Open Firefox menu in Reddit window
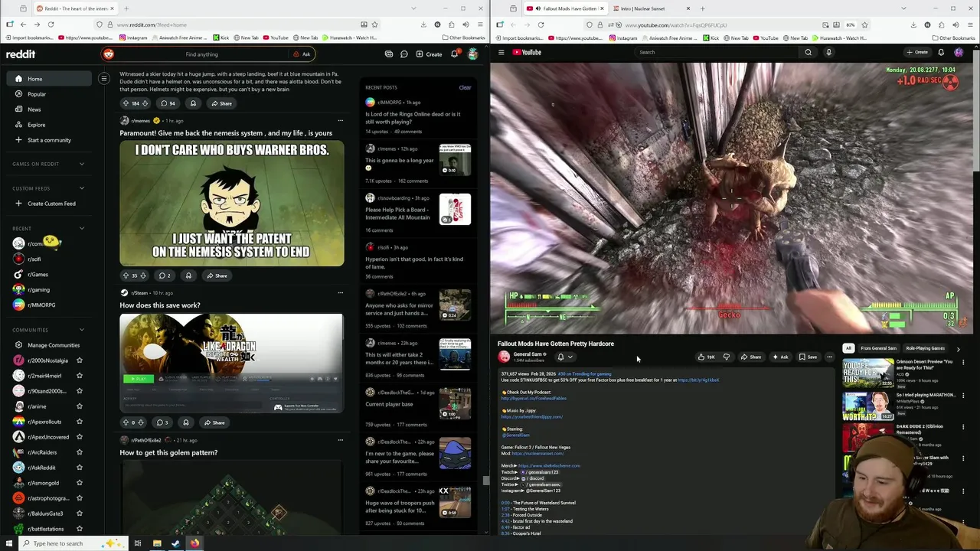The image size is (980, 551). pos(479,24)
